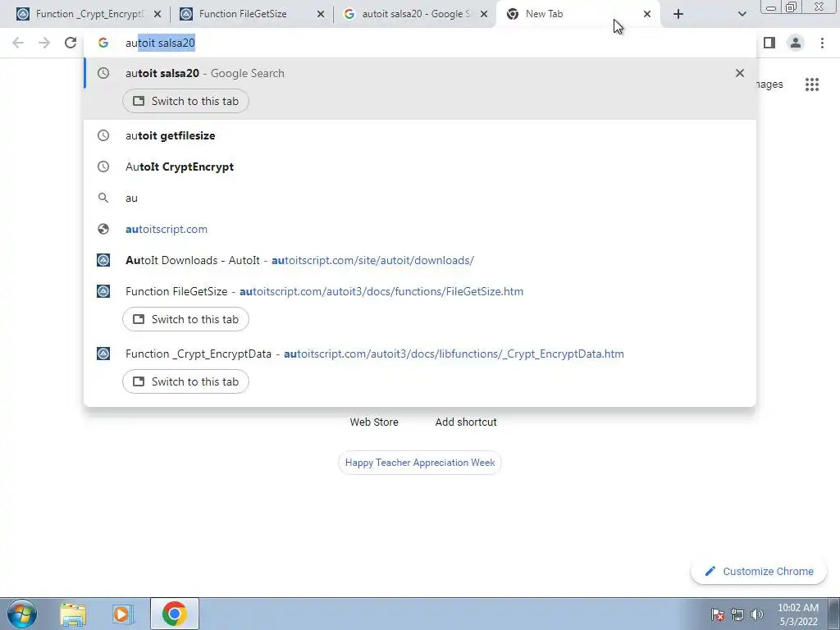Open the volume speaker tray icon
Image resolution: width=840 pixels, height=630 pixels.
click(756, 614)
